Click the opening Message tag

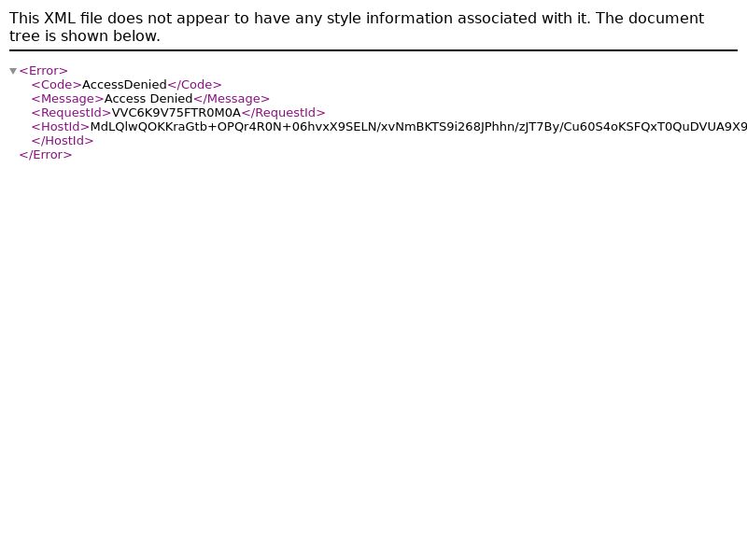pos(67,99)
